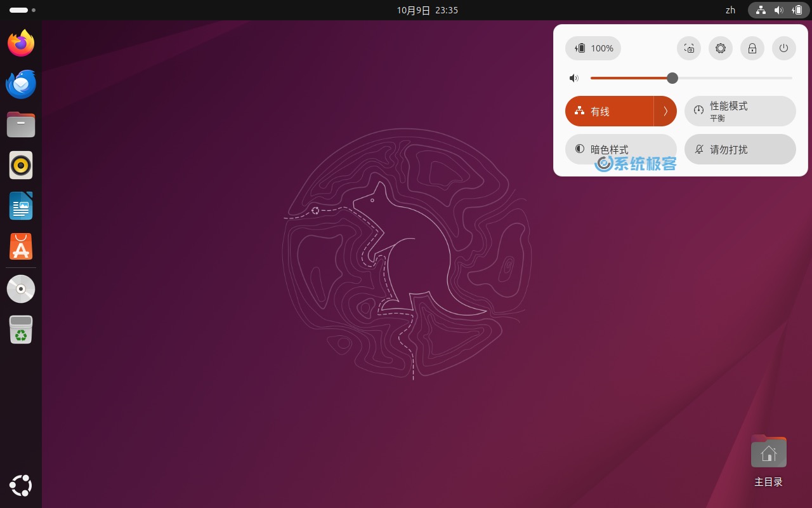The width and height of the screenshot is (812, 508).
Task: Click the disc drive icon in dock
Action: [21, 289]
